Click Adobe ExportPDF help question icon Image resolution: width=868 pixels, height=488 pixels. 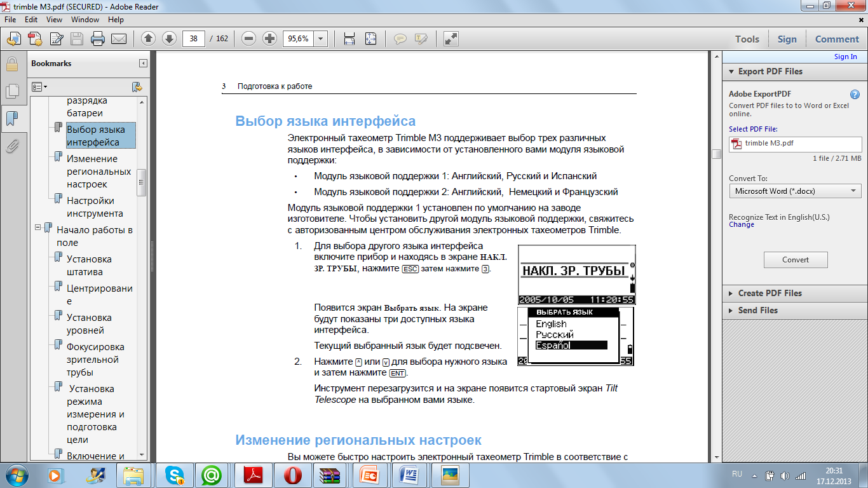tap(855, 94)
